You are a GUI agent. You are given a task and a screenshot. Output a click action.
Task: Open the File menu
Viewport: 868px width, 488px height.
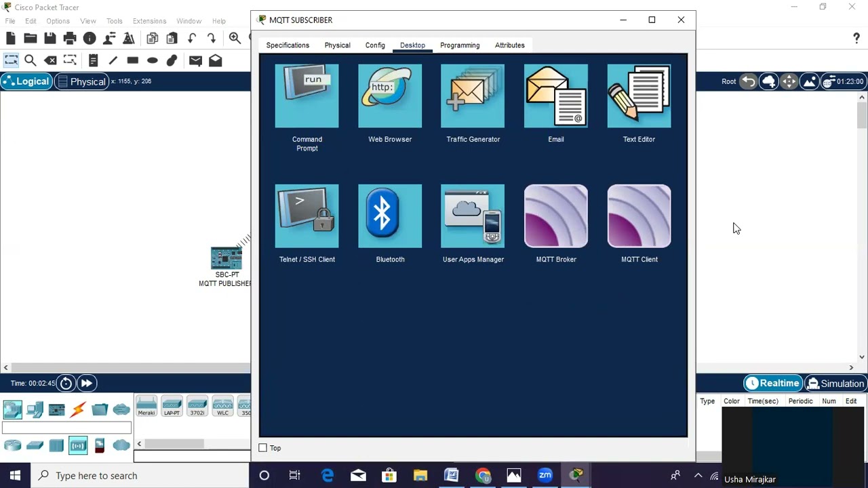pyautogui.click(x=10, y=21)
